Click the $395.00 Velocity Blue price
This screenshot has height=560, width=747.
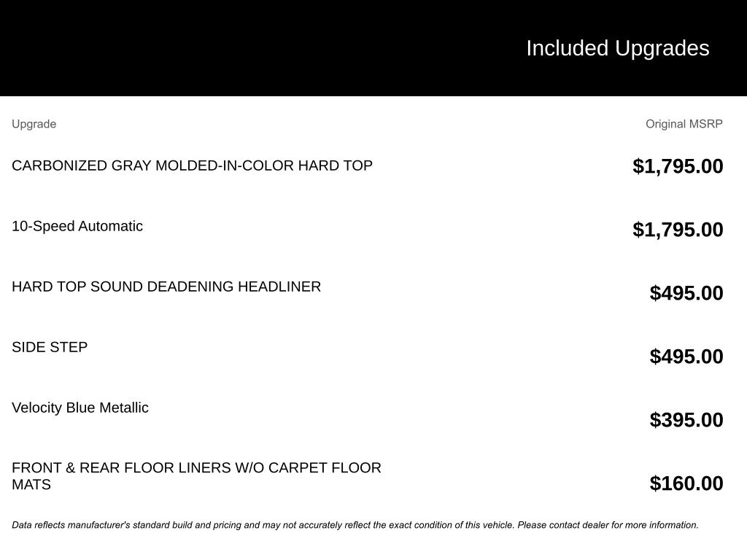tap(686, 420)
